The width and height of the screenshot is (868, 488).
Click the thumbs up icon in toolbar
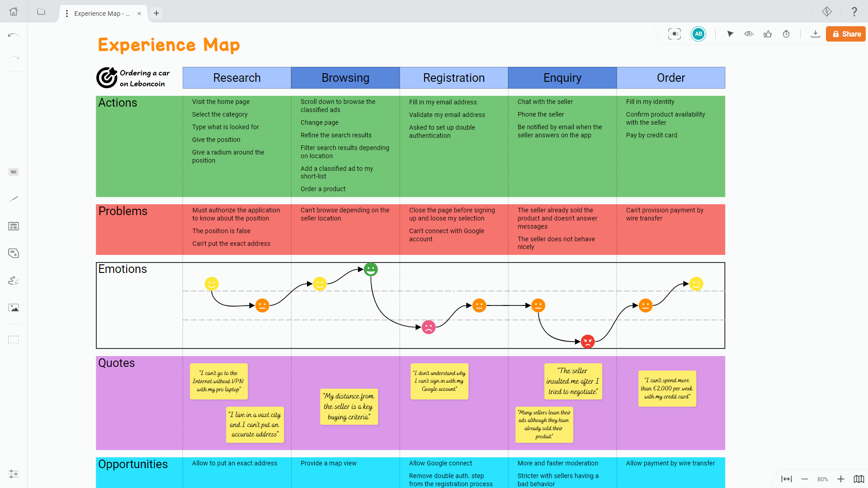click(x=768, y=34)
